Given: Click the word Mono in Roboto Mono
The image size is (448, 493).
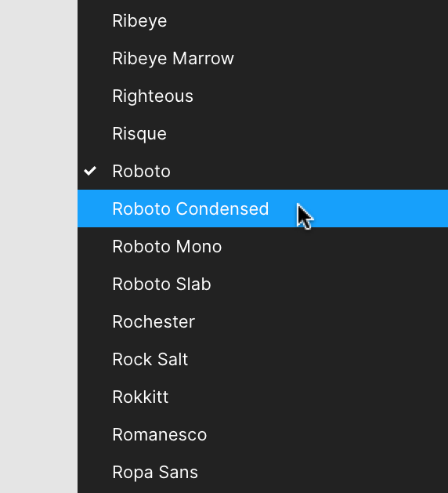Looking at the screenshot, I should click(x=199, y=246).
